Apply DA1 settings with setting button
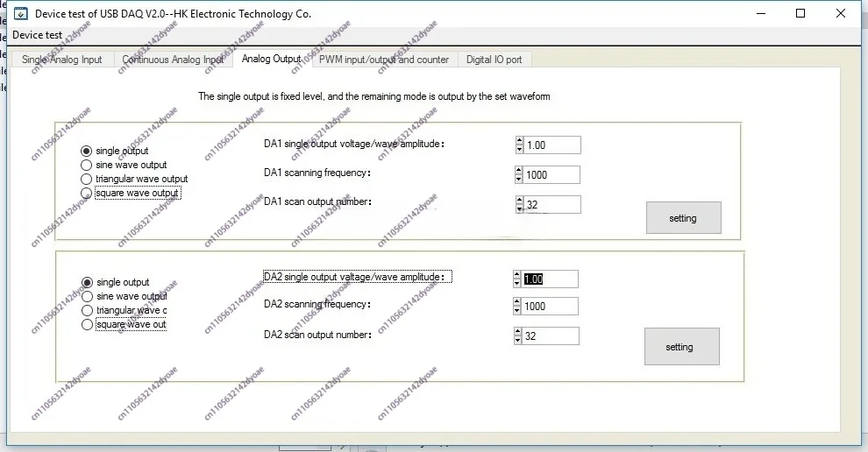The width and height of the screenshot is (868, 452). click(684, 218)
